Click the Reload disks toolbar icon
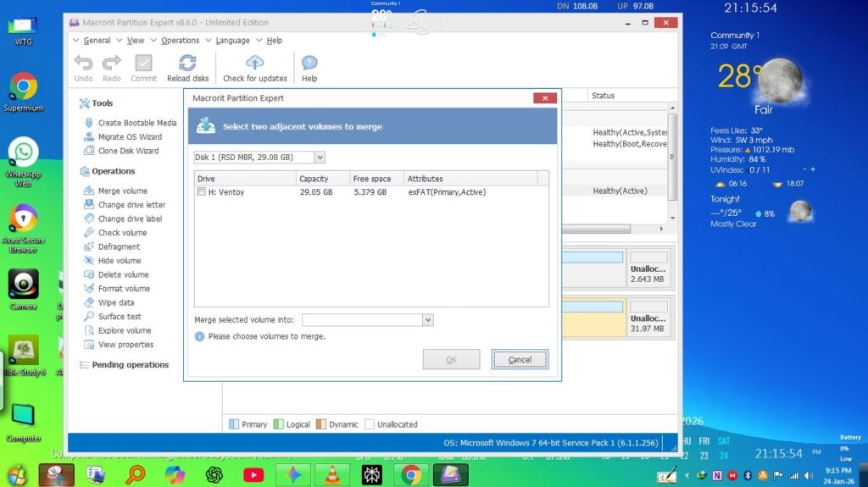 [187, 63]
